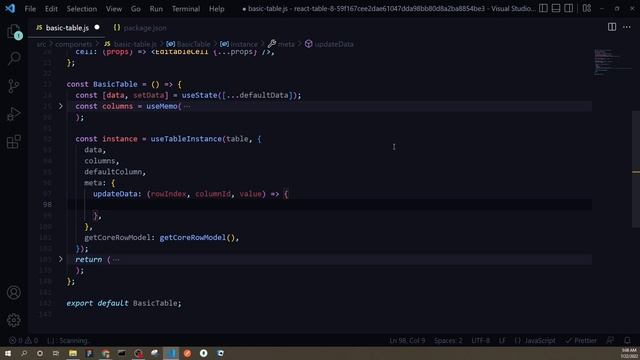
Task: Click getCoreRowModel() call in code
Action: 197,238
